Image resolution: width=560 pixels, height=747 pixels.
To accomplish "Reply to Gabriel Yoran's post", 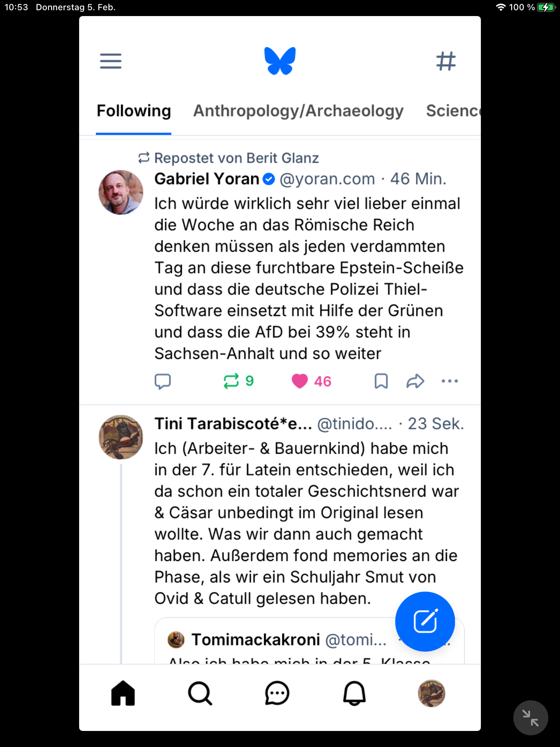I will point(163,381).
